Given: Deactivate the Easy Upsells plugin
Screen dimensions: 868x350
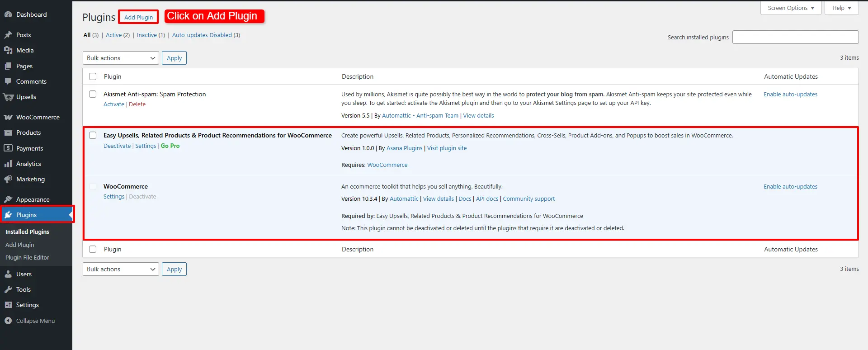Looking at the screenshot, I should [117, 146].
